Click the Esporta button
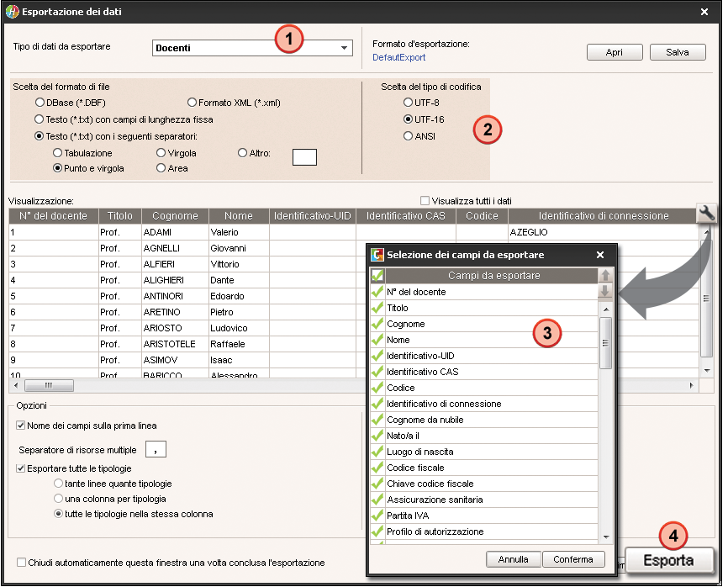The image size is (728, 587). [x=668, y=561]
